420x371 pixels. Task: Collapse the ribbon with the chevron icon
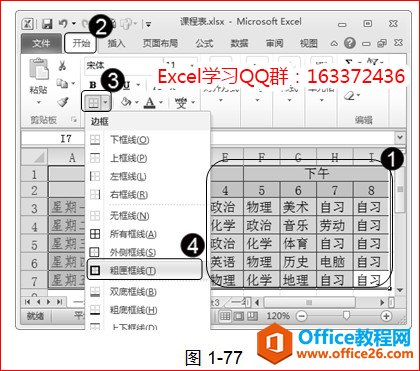point(334,44)
